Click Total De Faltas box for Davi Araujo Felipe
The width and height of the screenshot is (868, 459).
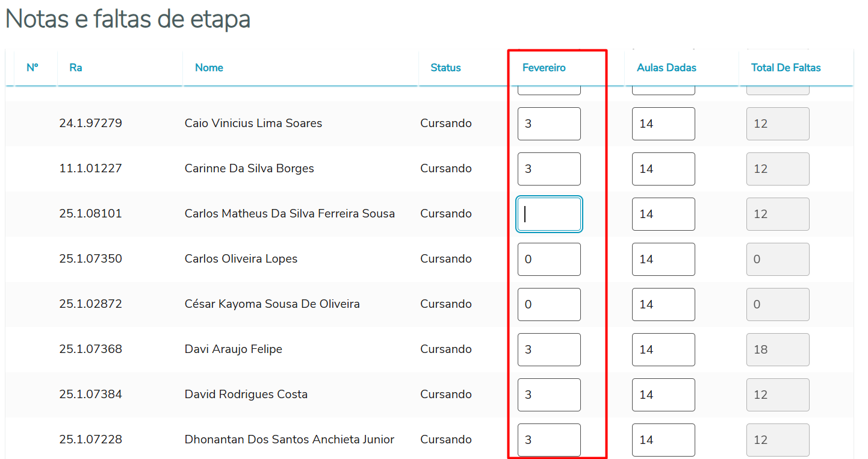tap(778, 349)
